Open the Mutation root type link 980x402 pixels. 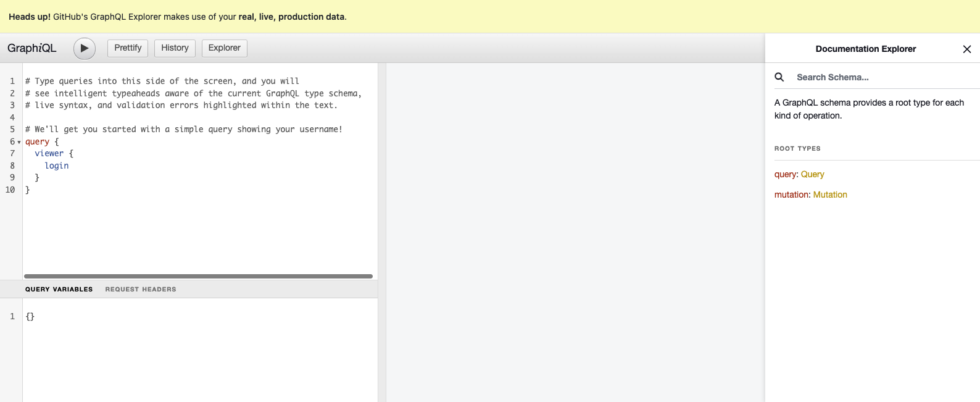pos(830,195)
